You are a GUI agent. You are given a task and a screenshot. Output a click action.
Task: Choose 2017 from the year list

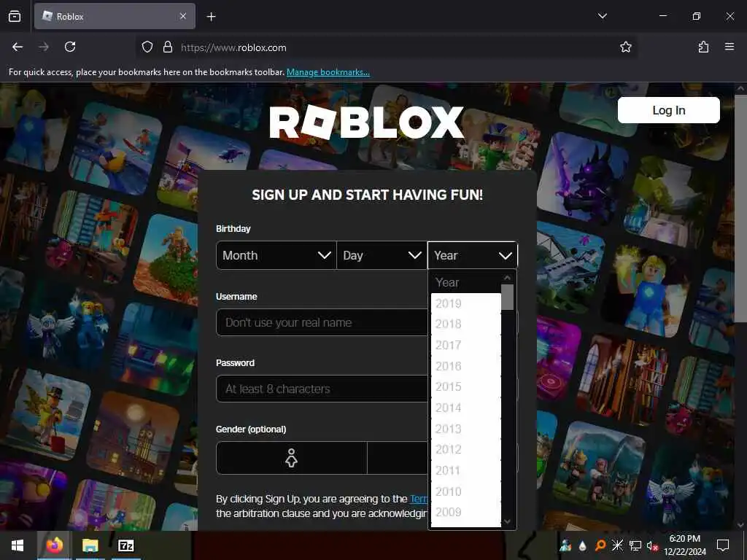point(466,345)
